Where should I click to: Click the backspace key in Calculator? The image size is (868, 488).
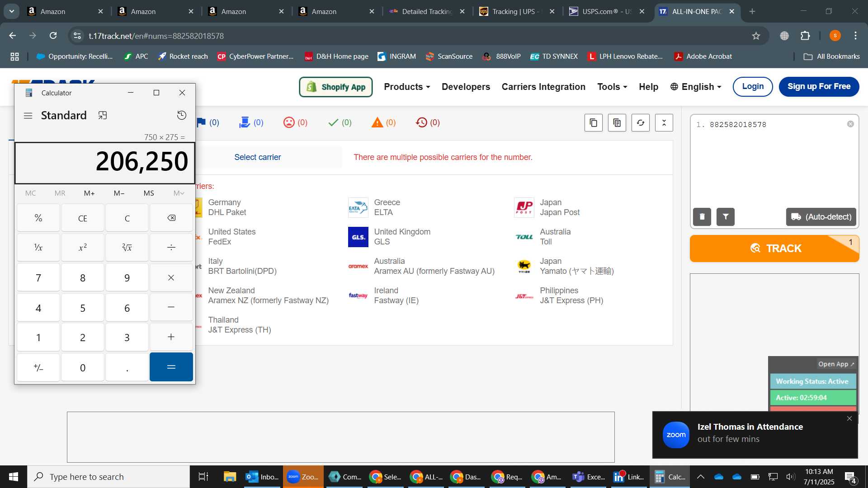click(x=171, y=218)
